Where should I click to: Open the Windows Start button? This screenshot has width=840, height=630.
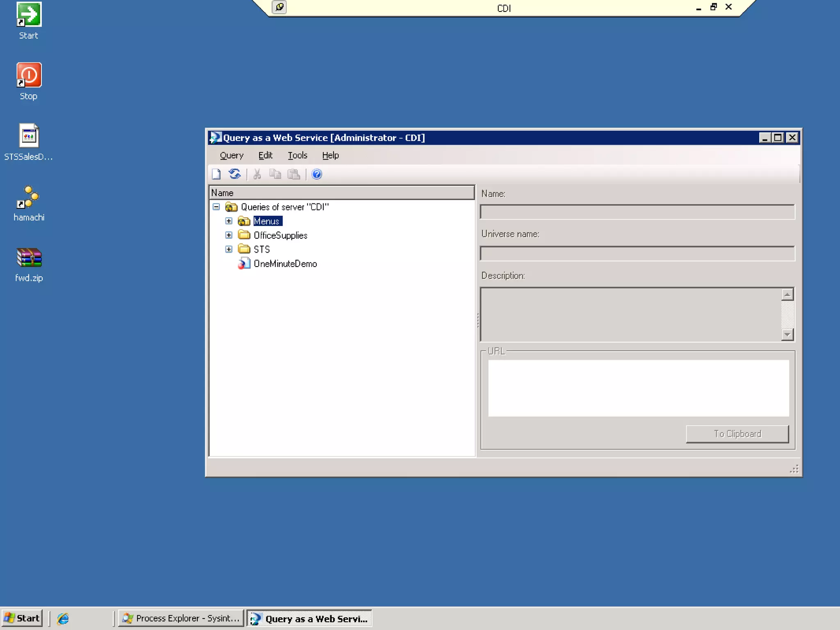(x=22, y=618)
